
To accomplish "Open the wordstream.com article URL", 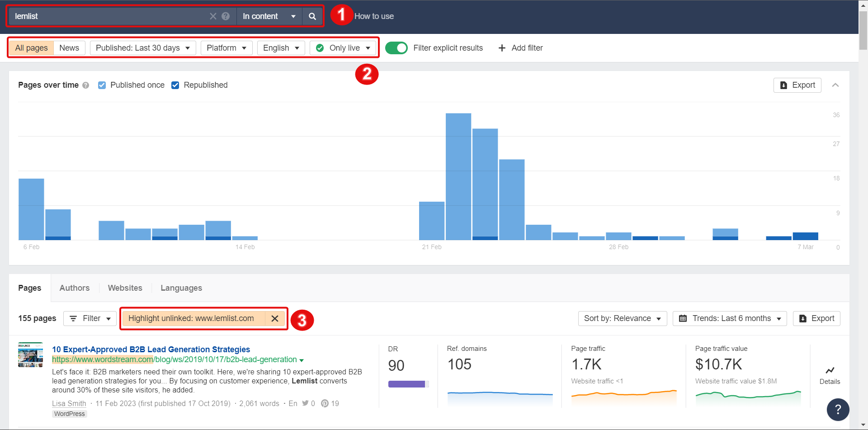I will pyautogui.click(x=175, y=359).
